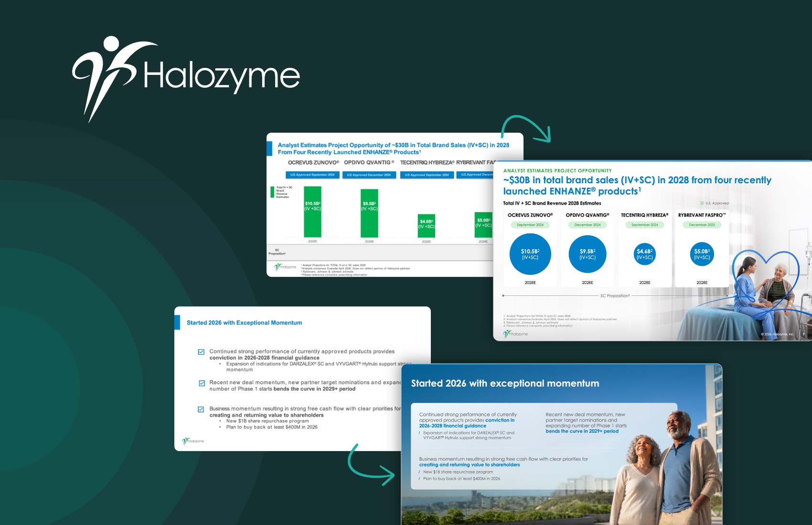Viewport: 812px width, 525px height.
Task: Click the '~$30B in total brand sales' headline
Action: (637, 186)
